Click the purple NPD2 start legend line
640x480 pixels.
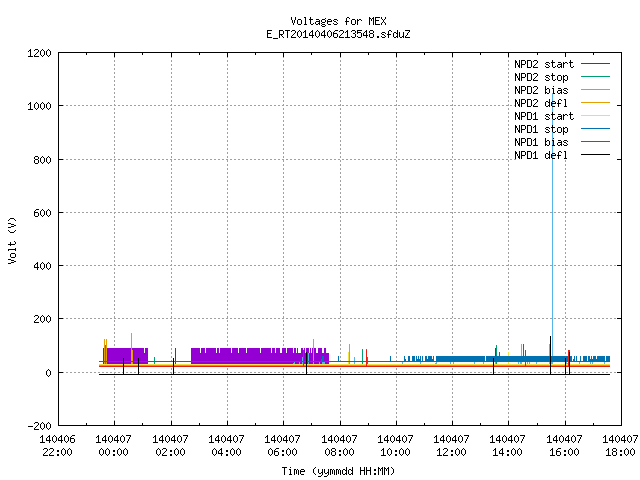coord(595,64)
